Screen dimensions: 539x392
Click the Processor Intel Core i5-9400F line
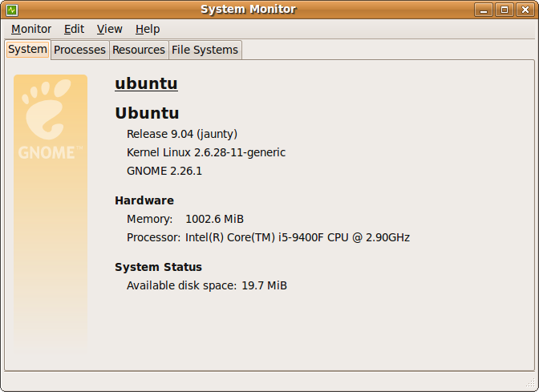click(269, 237)
